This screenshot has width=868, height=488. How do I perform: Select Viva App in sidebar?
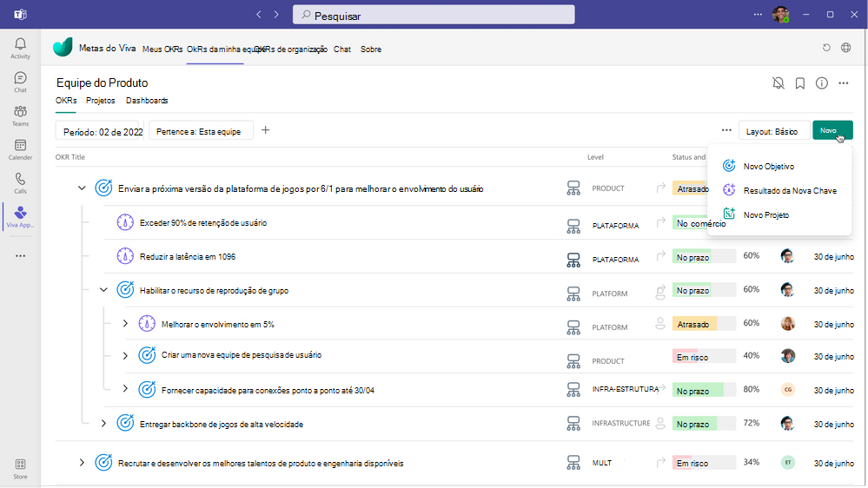point(20,217)
